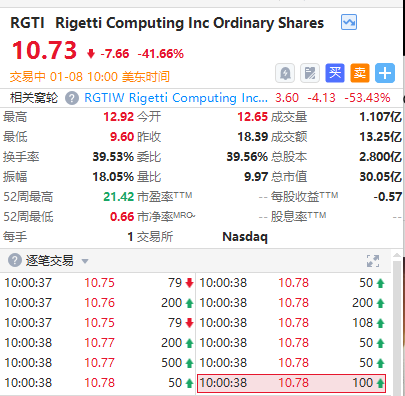The width and height of the screenshot is (405, 396).
Task: Click the percent change -41.66%
Action: (161, 54)
